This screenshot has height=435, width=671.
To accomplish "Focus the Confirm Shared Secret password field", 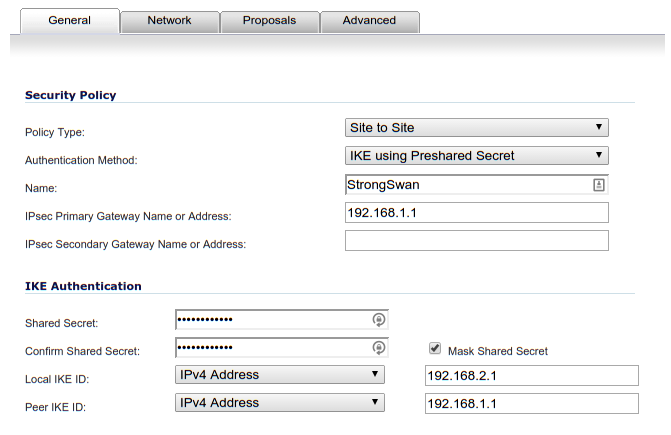I will tap(270, 348).
